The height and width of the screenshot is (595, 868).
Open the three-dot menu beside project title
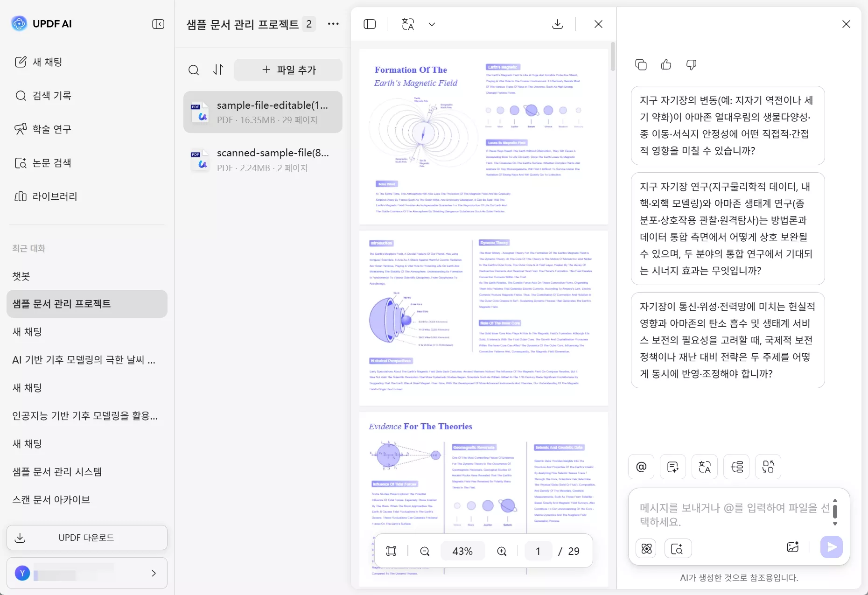point(333,24)
